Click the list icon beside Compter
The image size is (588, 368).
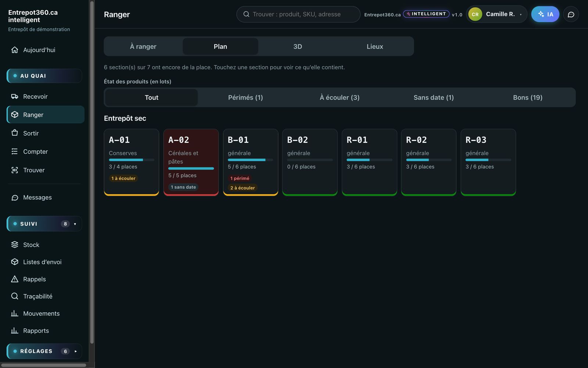[15, 151]
